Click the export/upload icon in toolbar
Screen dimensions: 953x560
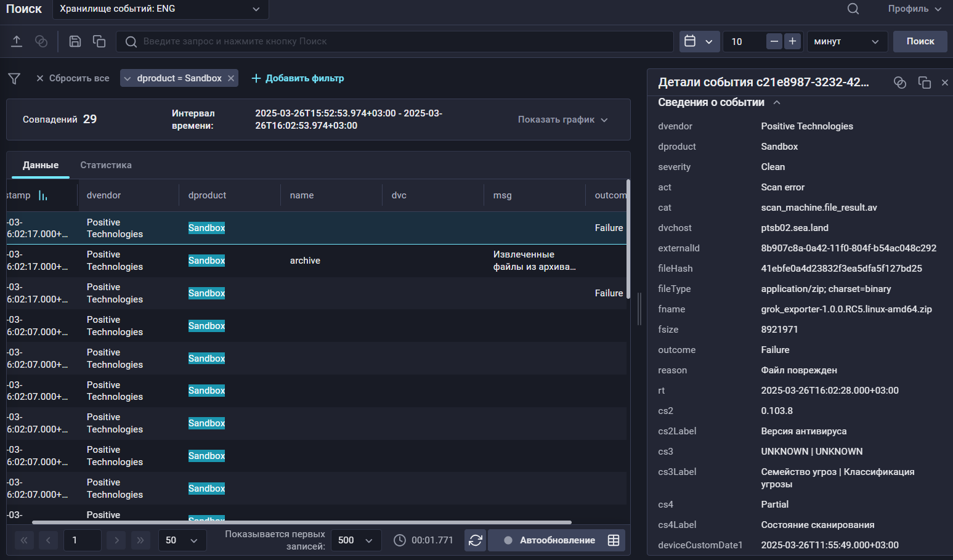pos(17,41)
